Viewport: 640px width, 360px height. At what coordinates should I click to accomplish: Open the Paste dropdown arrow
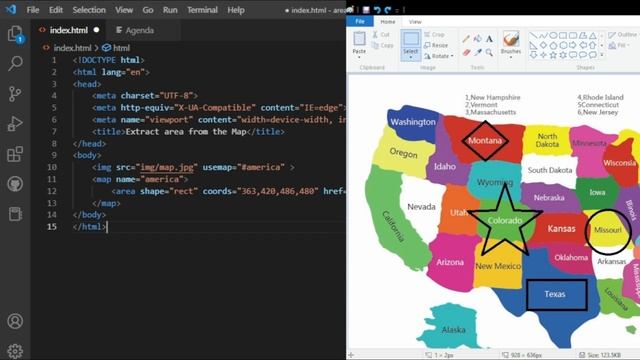pyautogui.click(x=359, y=57)
